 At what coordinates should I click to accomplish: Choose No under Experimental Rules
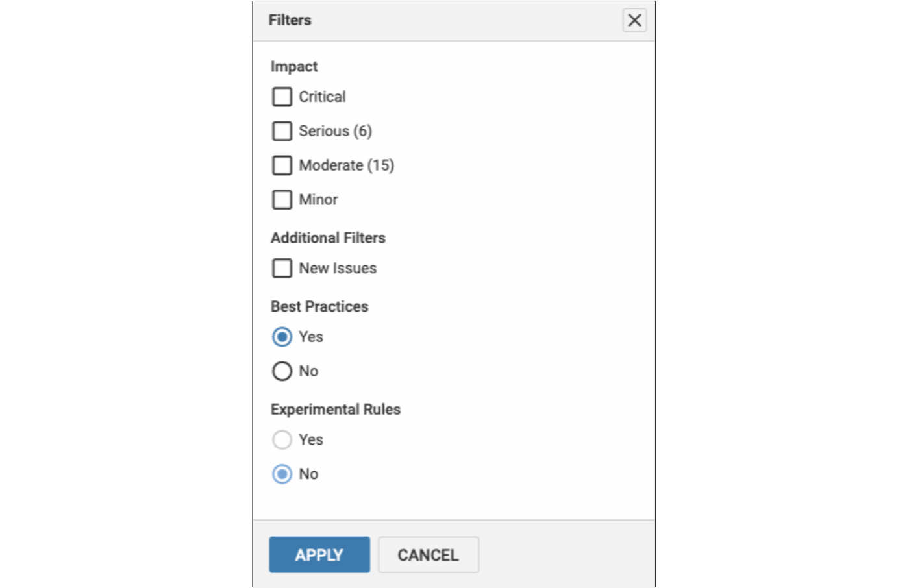pyautogui.click(x=282, y=474)
